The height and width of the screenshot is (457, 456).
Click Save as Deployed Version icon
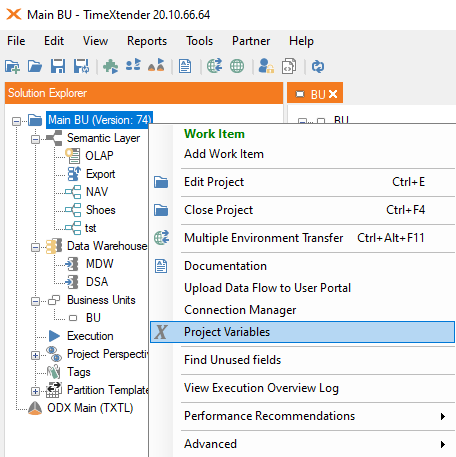point(81,66)
